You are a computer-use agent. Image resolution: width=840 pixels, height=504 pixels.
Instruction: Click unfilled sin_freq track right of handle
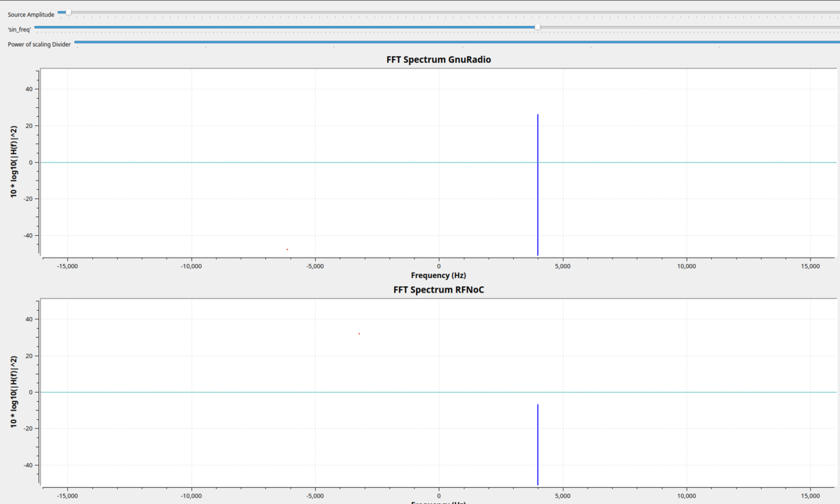coord(686,27)
